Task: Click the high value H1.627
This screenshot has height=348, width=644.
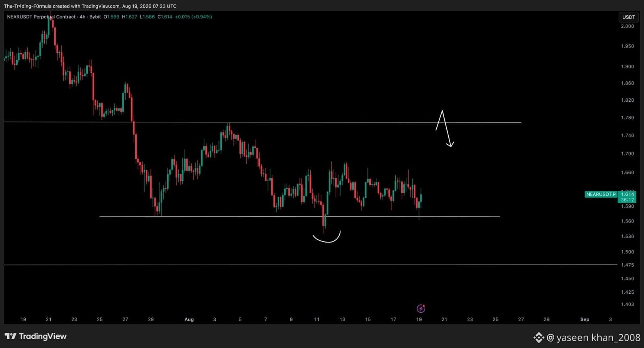Action: pyautogui.click(x=130, y=17)
